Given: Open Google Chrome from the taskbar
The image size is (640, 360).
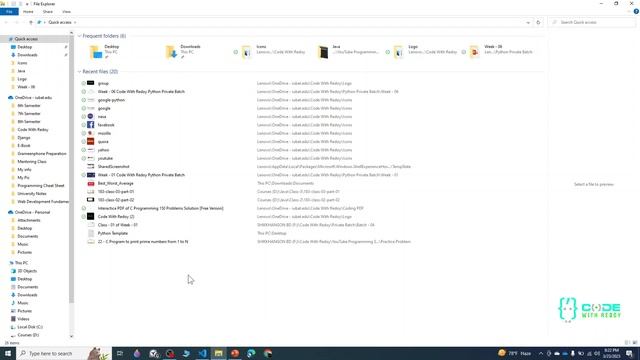Looking at the screenshot, I should pyautogui.click(x=268, y=353).
